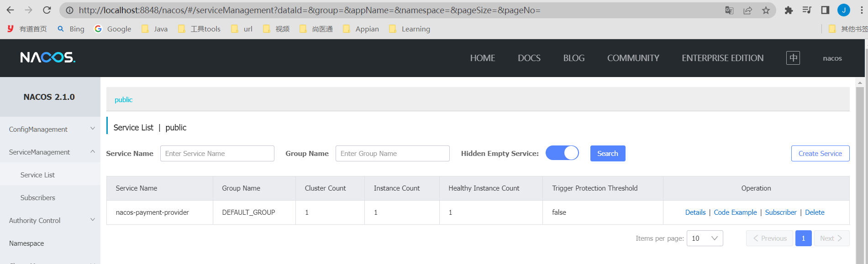Screen dimensions: 868x264
Task: Click the Search button
Action: [x=608, y=153]
